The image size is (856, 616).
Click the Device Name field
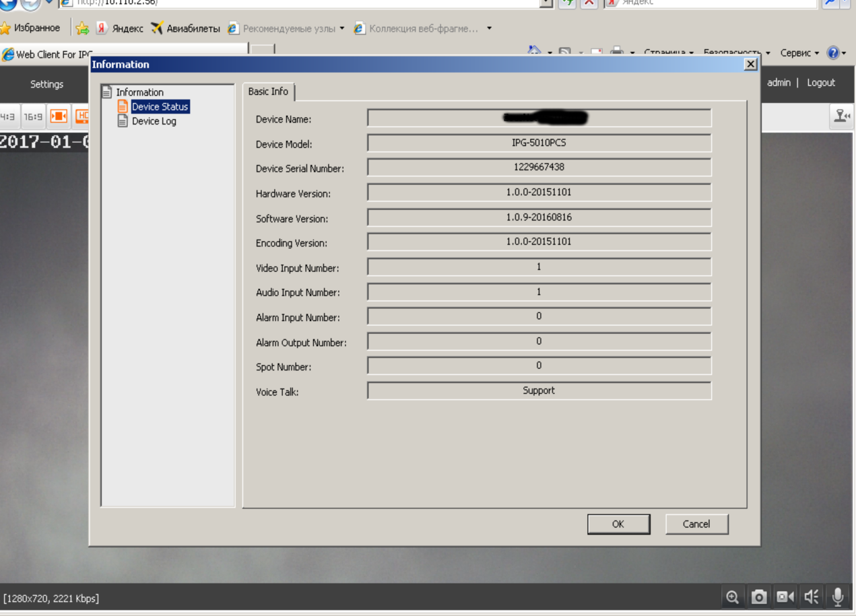pyautogui.click(x=539, y=118)
